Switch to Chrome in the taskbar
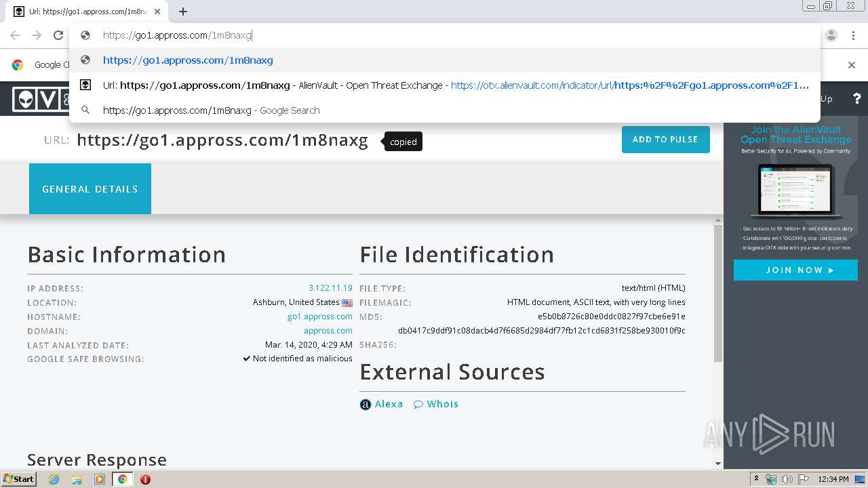 click(122, 479)
